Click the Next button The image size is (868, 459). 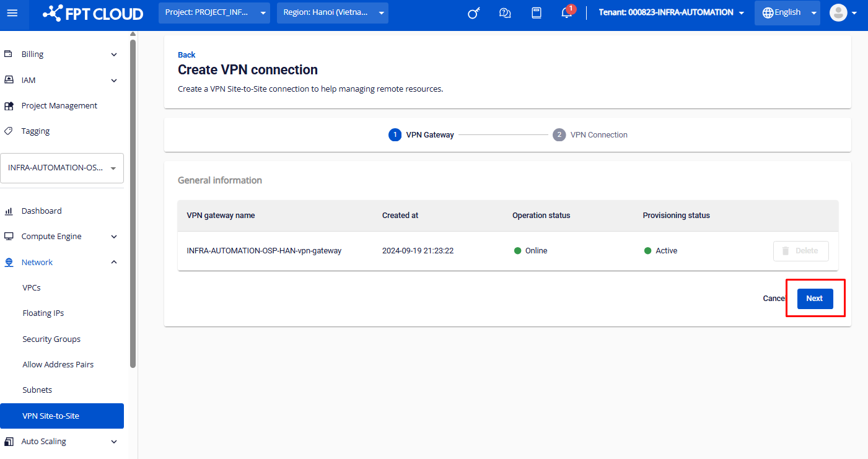coord(815,299)
